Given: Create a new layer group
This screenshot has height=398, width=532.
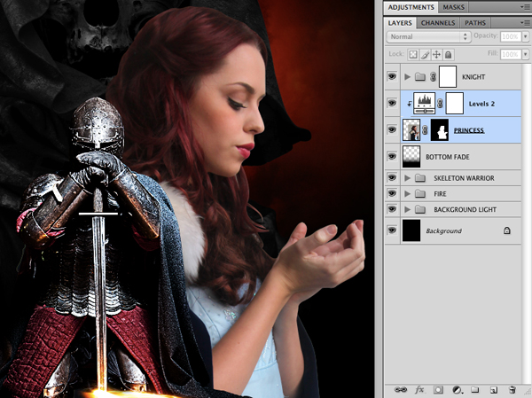Looking at the screenshot, I should tap(475, 389).
